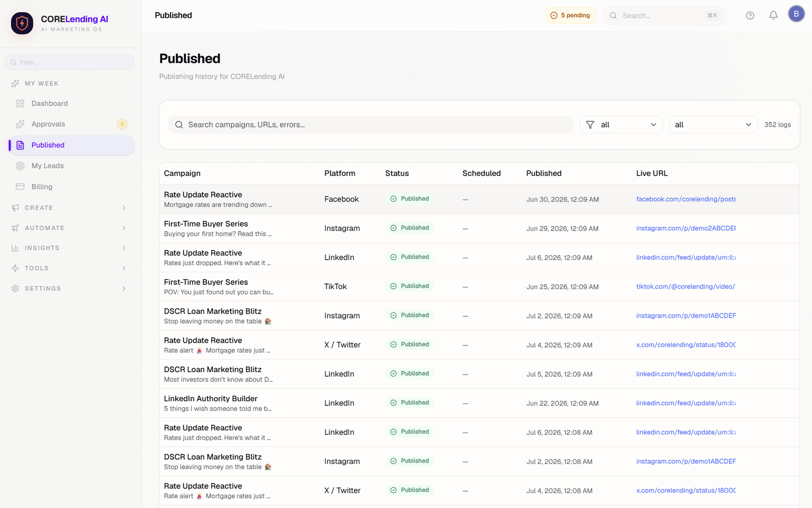This screenshot has height=508, width=812.
Task: Open the user avatar B menu
Action: pyautogui.click(x=796, y=14)
